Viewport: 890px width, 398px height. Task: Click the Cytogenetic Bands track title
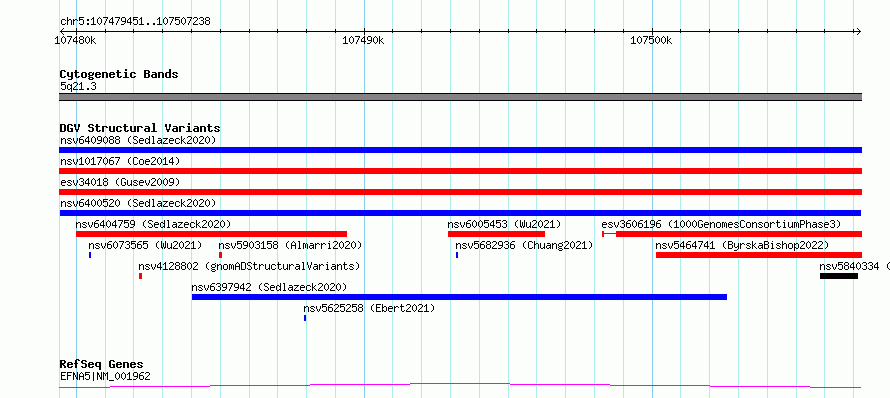119,74
